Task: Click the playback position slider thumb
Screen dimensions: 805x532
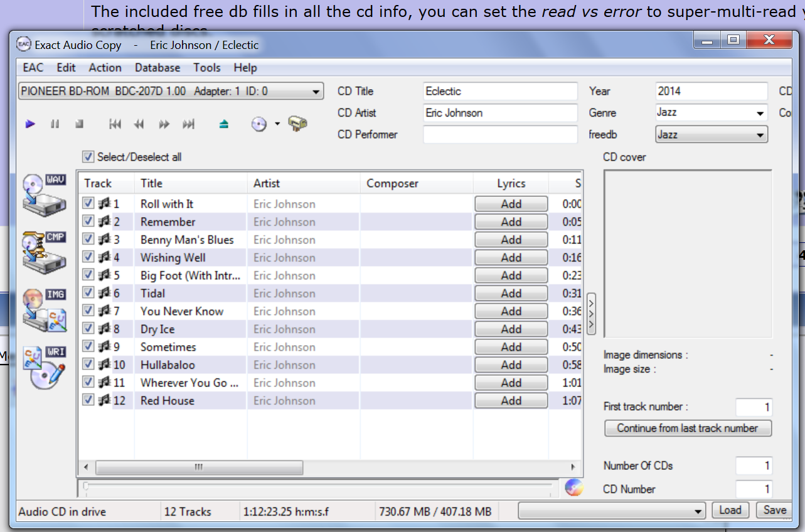Action: (x=85, y=486)
